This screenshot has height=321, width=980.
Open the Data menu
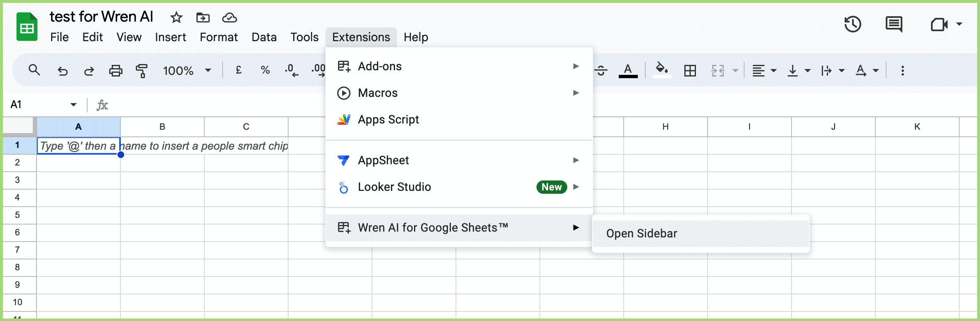(264, 37)
